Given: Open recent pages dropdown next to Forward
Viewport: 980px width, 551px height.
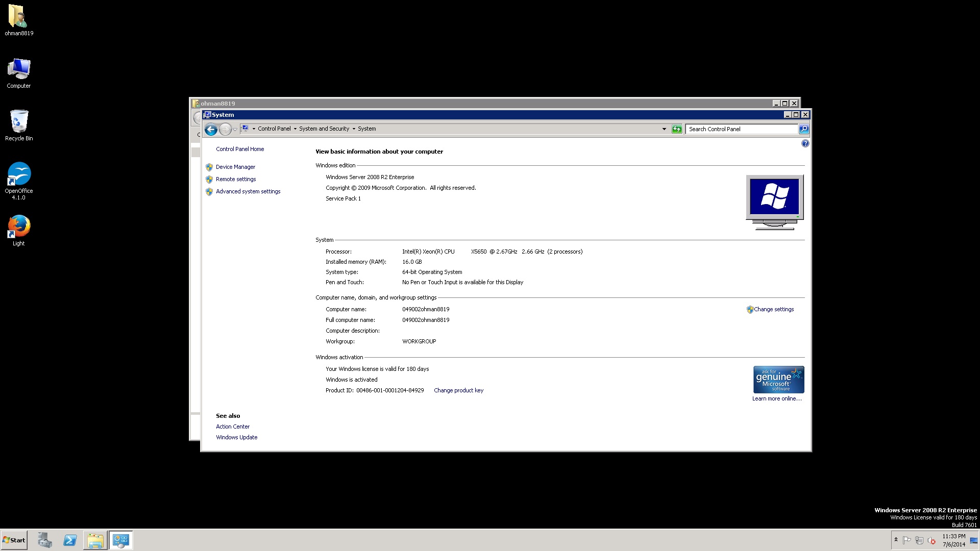Looking at the screenshot, I should coord(235,130).
